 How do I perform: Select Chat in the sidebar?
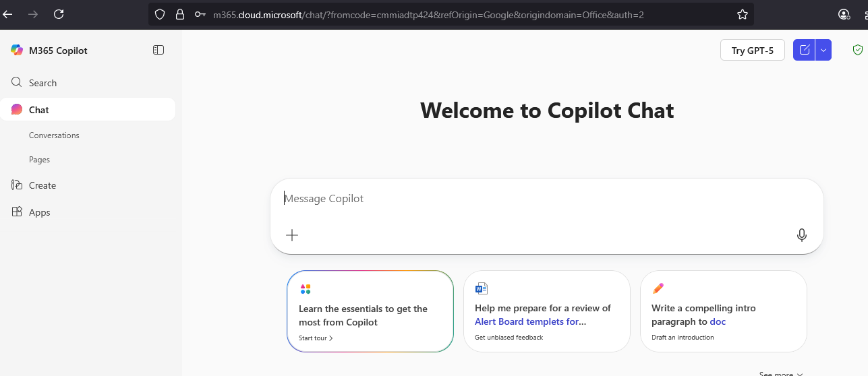tap(88, 110)
